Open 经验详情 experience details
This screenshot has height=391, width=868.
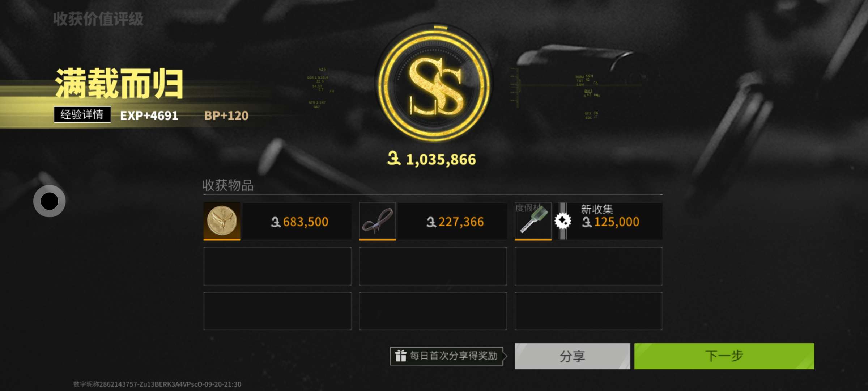82,115
